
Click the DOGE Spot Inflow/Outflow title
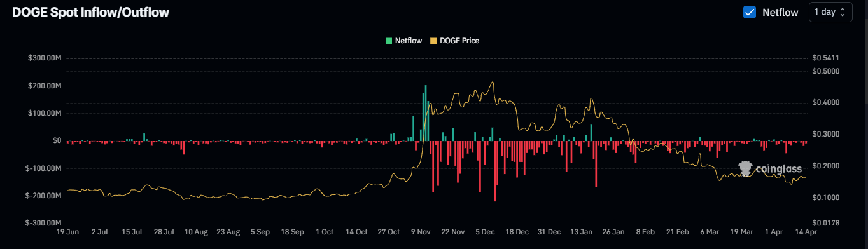click(91, 12)
